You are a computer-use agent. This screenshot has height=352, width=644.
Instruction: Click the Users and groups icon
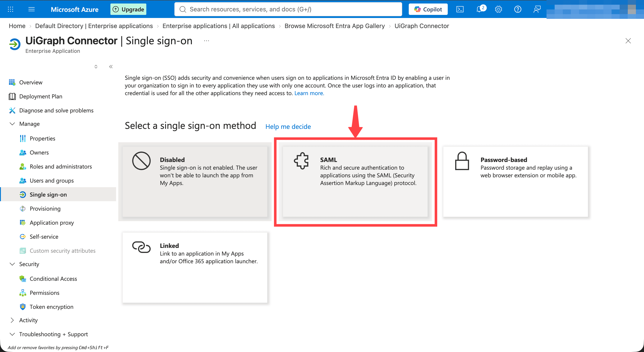tap(23, 181)
